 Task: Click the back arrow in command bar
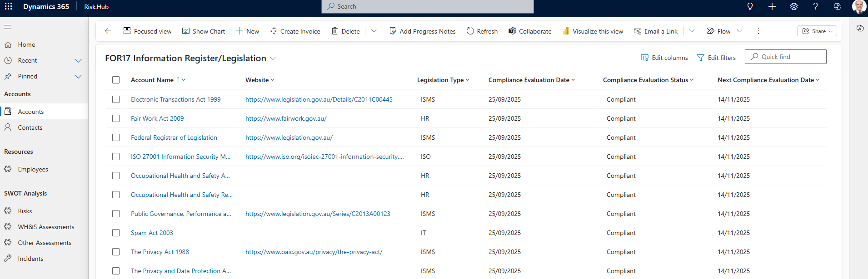point(108,31)
